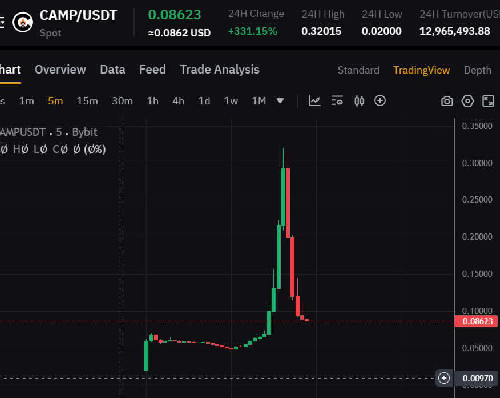Image resolution: width=500 pixels, height=398 pixels.
Task: Open the chart type line icon
Action: pyautogui.click(x=315, y=101)
